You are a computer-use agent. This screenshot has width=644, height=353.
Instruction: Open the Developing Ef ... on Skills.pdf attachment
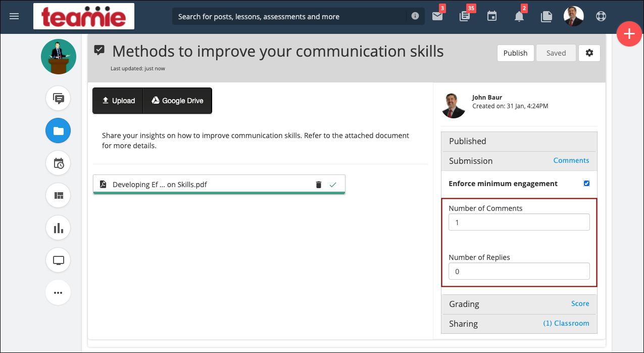[160, 185]
